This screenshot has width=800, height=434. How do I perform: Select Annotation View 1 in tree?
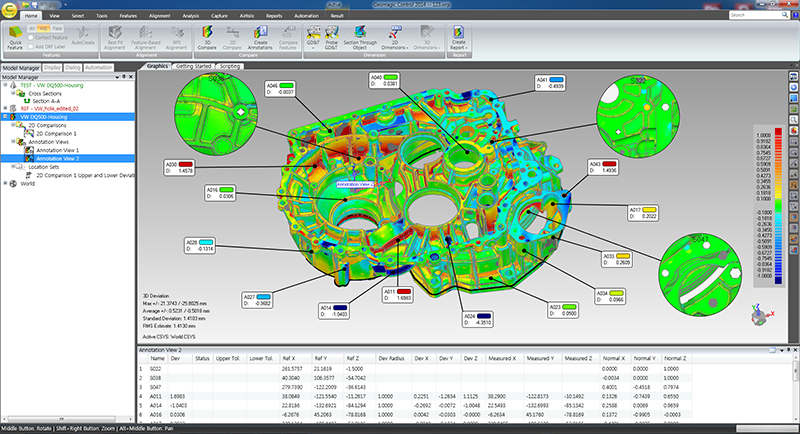(x=58, y=149)
